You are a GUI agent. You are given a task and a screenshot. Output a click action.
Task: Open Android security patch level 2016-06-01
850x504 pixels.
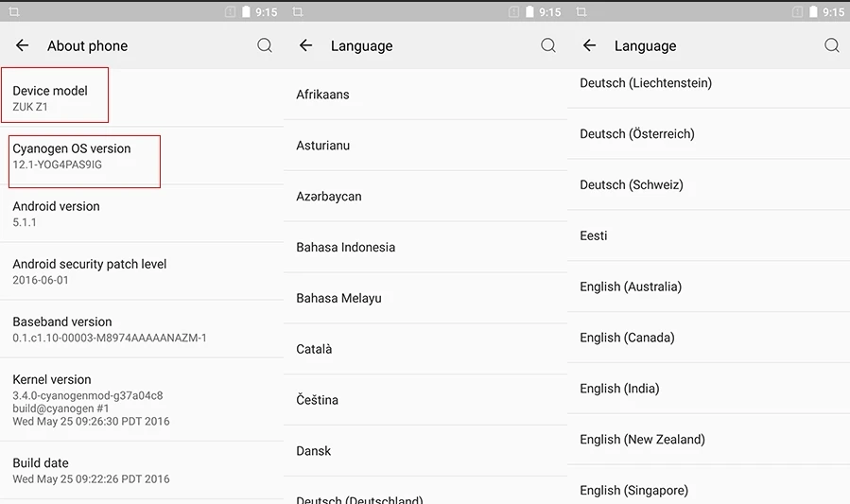142,271
